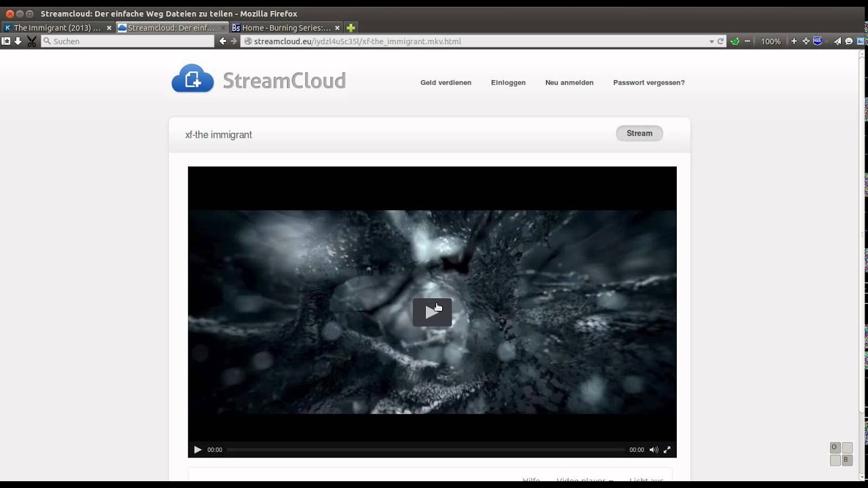Click the green extension icon next to reload

[x=735, y=41]
